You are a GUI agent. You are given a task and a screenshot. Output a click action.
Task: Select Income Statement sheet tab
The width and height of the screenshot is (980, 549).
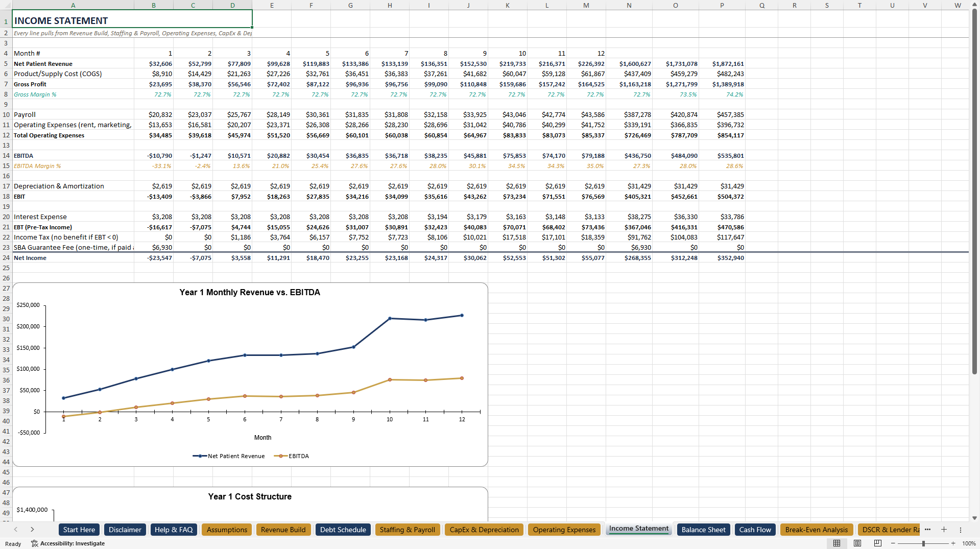[x=638, y=529]
